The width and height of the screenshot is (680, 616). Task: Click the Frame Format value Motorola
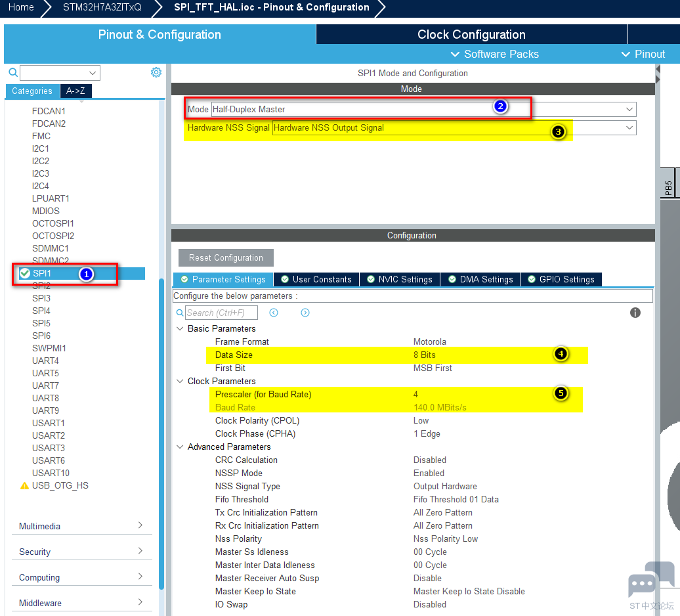(430, 342)
